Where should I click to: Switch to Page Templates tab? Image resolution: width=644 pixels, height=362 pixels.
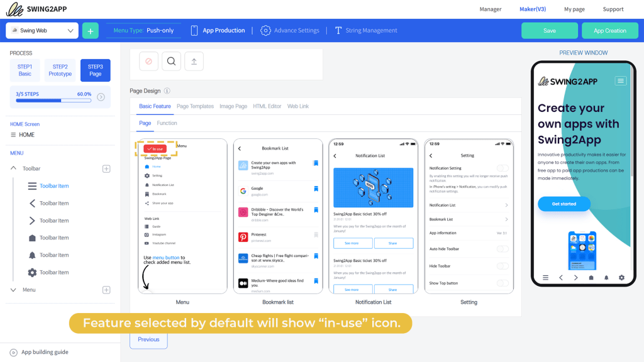(195, 106)
